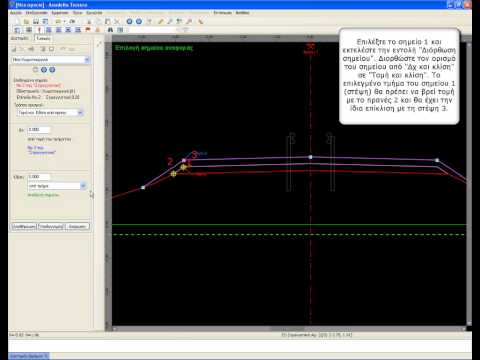Click the blue reference point link under Δx
This screenshot has width=480, height=360.
pos(41,150)
